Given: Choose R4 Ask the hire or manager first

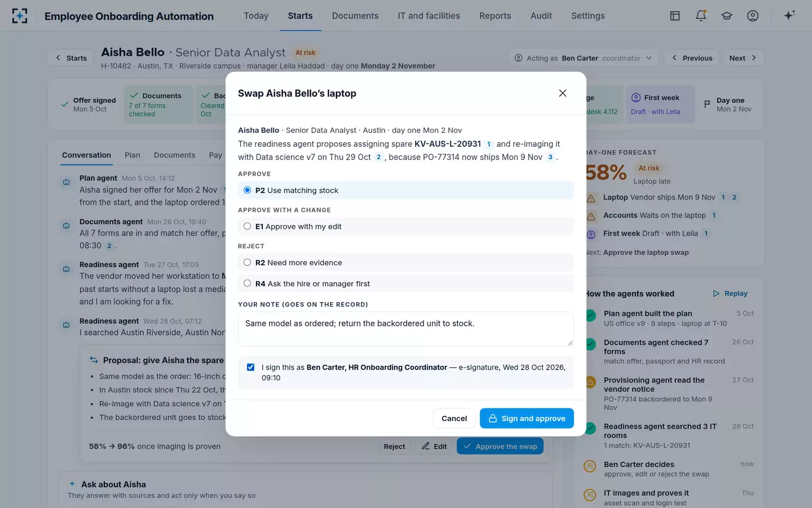Looking at the screenshot, I should pyautogui.click(x=405, y=283).
